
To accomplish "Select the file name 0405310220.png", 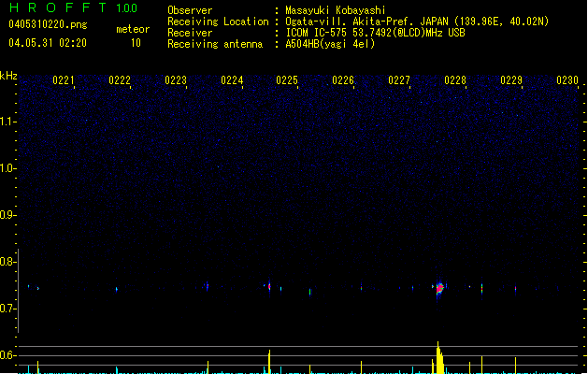I will pyautogui.click(x=48, y=24).
